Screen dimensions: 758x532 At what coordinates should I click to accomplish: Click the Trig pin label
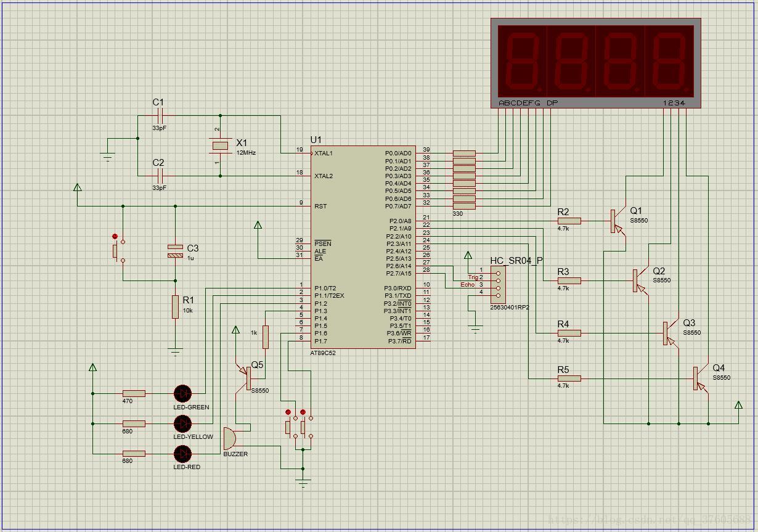coord(473,277)
